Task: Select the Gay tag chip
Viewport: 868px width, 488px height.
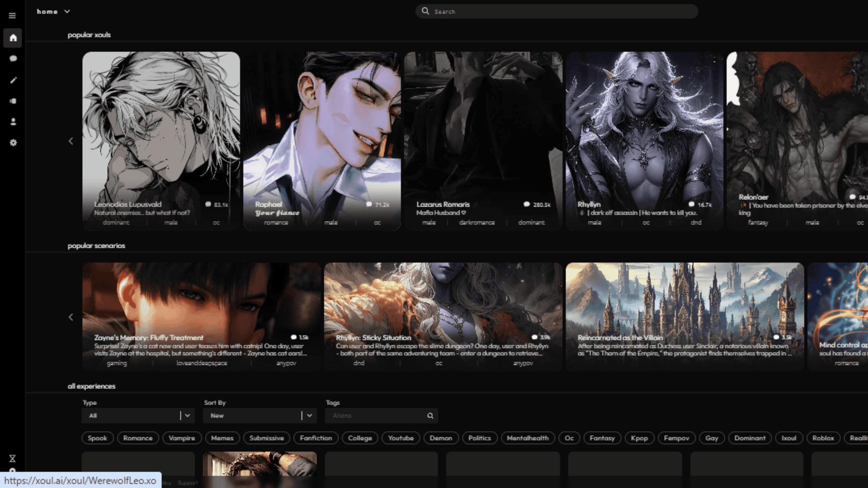Action: pos(712,438)
